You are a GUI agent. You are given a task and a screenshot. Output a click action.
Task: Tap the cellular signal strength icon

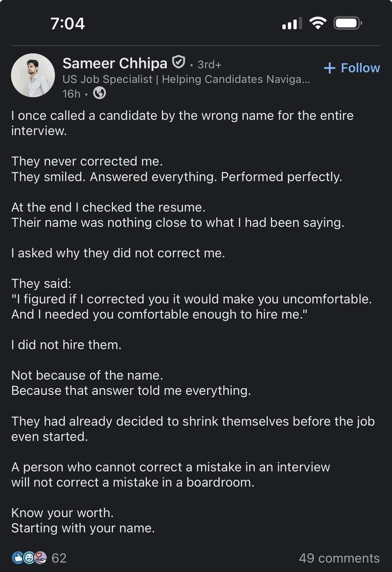point(292,23)
